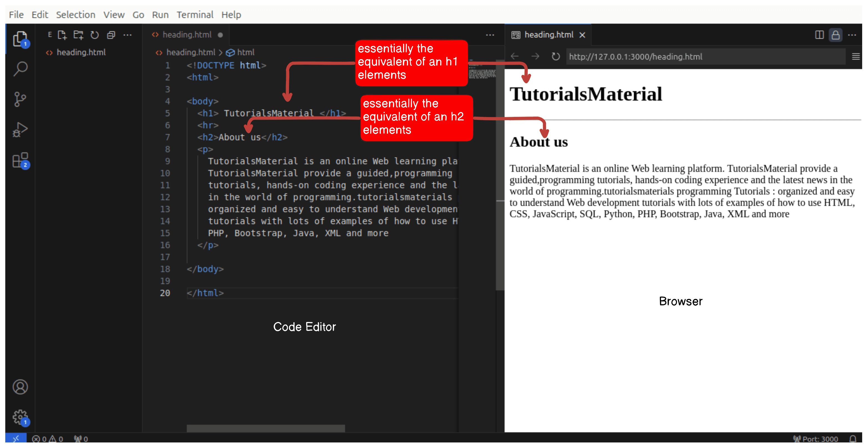Toggle the preview editor group lock
This screenshot has width=868, height=448.
point(836,35)
